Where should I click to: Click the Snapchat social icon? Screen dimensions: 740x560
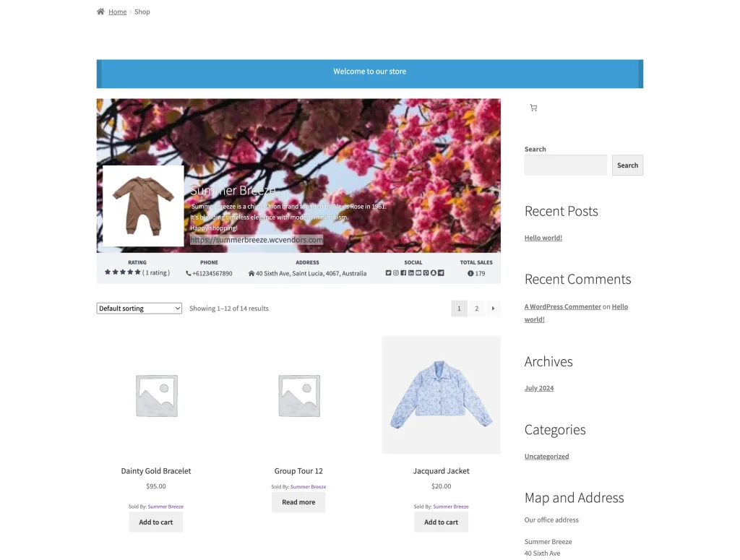pos(434,272)
